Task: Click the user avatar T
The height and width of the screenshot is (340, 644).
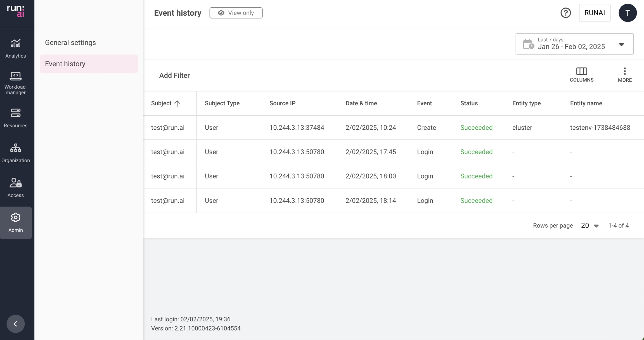Action: (x=628, y=13)
